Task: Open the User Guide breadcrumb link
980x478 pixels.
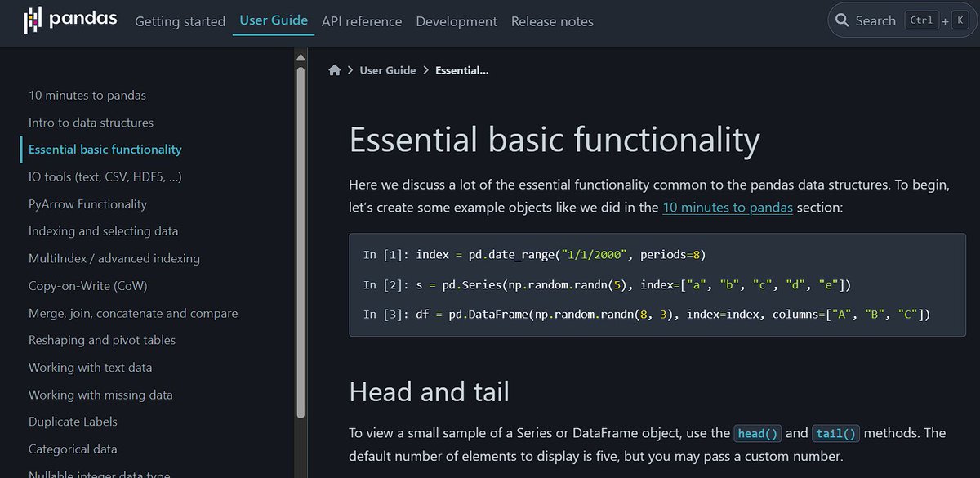Action: 388,70
